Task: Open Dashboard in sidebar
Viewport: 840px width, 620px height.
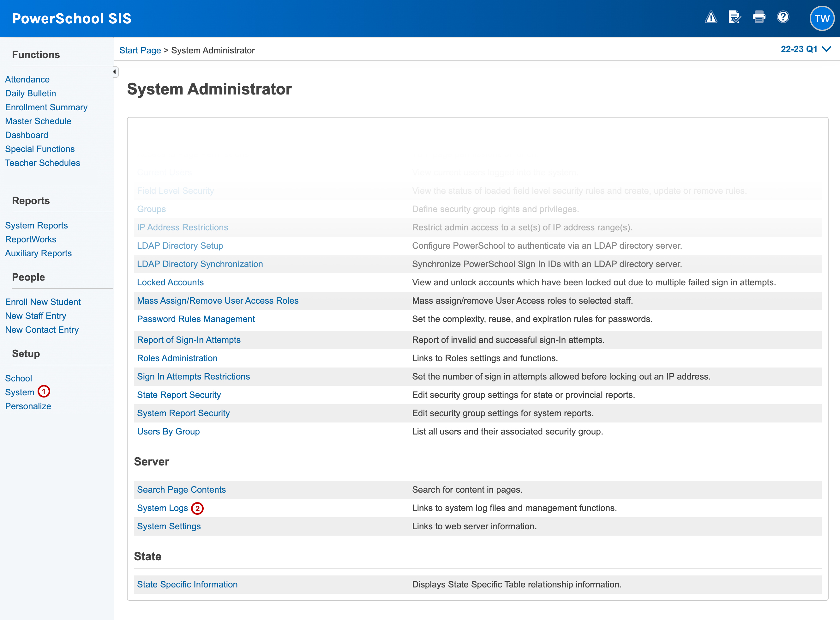Action: coord(27,135)
